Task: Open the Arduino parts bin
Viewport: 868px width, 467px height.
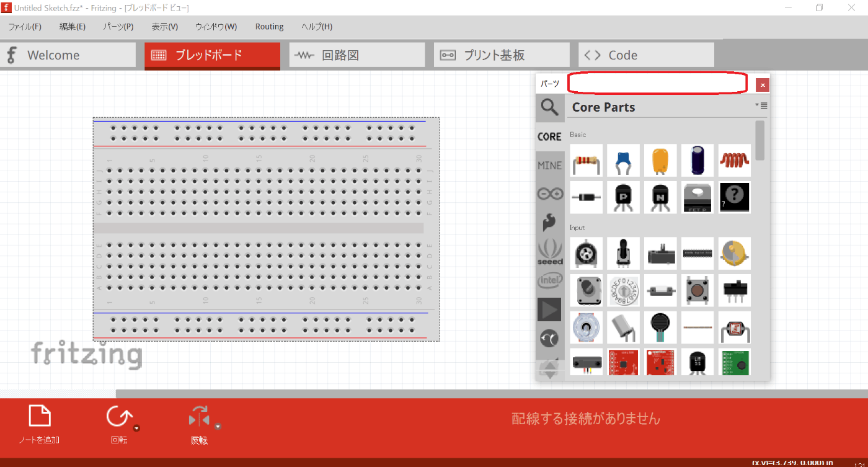Action: pos(550,194)
